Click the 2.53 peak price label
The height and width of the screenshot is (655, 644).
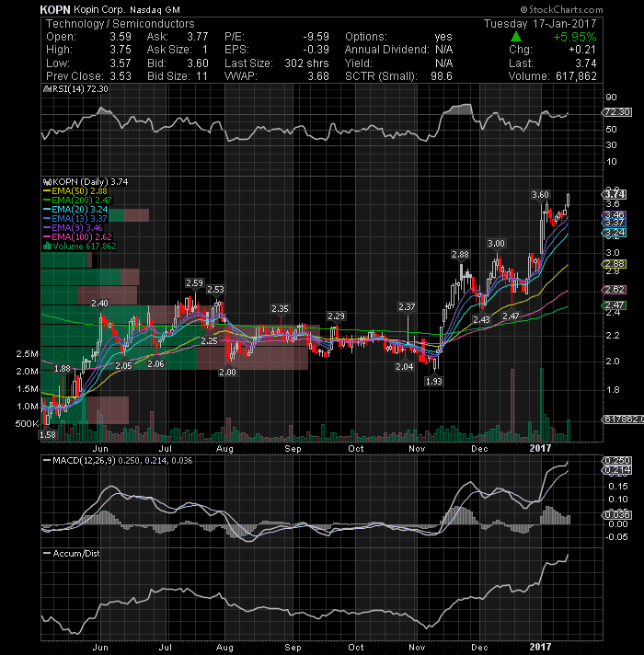coord(215,289)
